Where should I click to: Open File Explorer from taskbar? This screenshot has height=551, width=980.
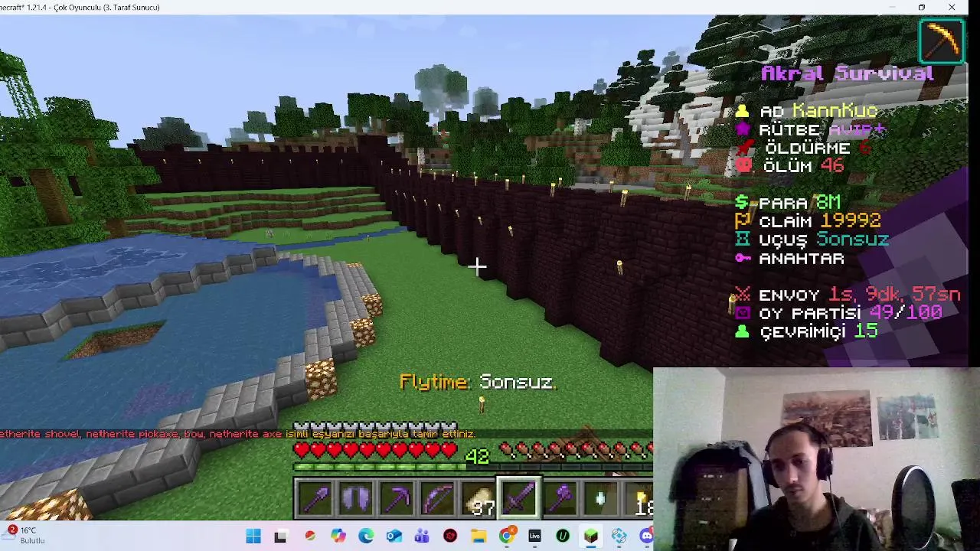[479, 536]
